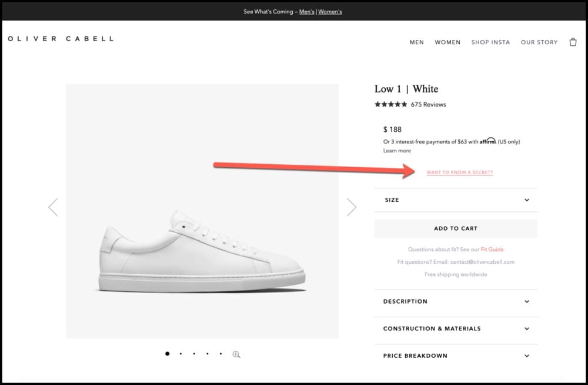Expand the Price Breakdown section
Screen dimensions: 588x385
pos(456,356)
